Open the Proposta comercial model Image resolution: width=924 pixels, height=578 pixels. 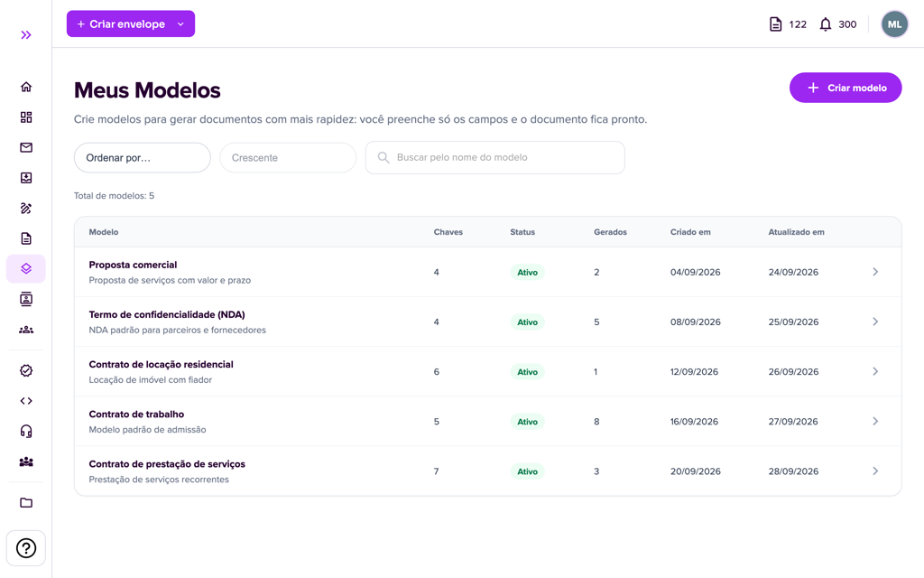coord(133,265)
